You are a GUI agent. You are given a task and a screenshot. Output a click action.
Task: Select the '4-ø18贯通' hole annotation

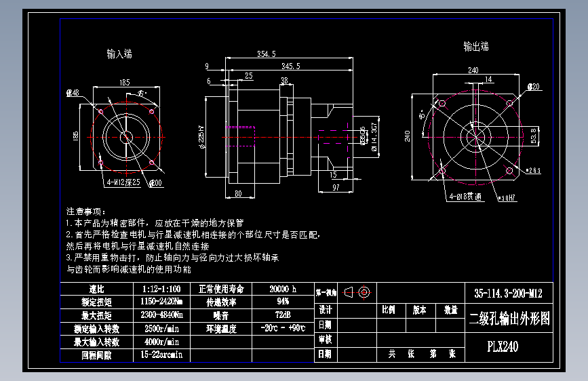(465, 197)
